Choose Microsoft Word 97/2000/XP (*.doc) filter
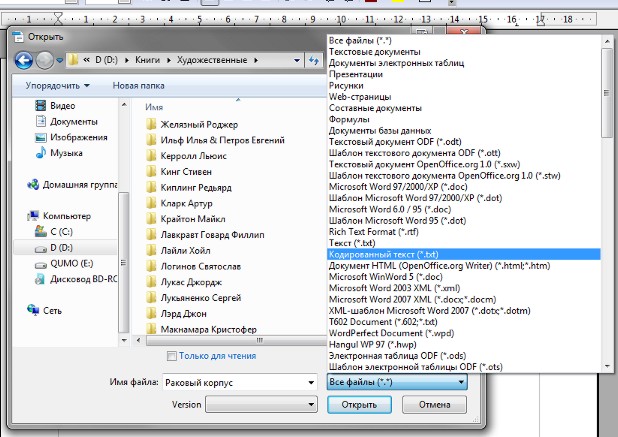 [464, 187]
